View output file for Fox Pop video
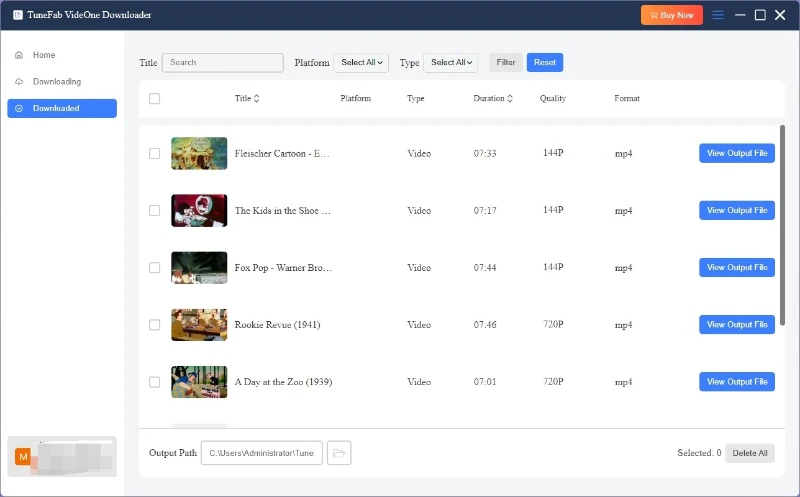The width and height of the screenshot is (800, 497). (x=736, y=268)
